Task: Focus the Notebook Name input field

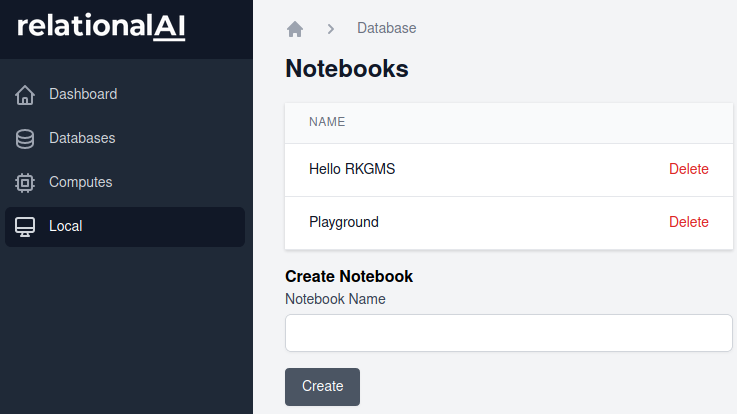Action: (x=509, y=333)
